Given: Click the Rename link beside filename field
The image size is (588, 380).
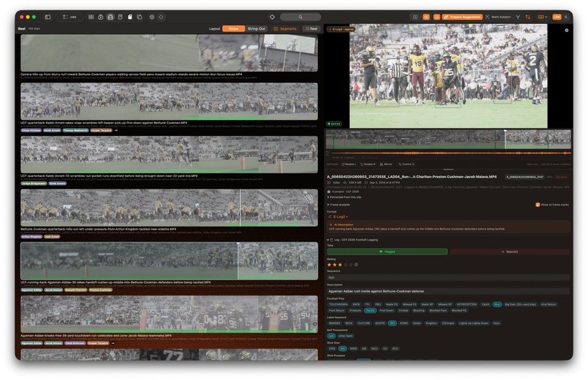Looking at the screenshot, I should coord(562,177).
